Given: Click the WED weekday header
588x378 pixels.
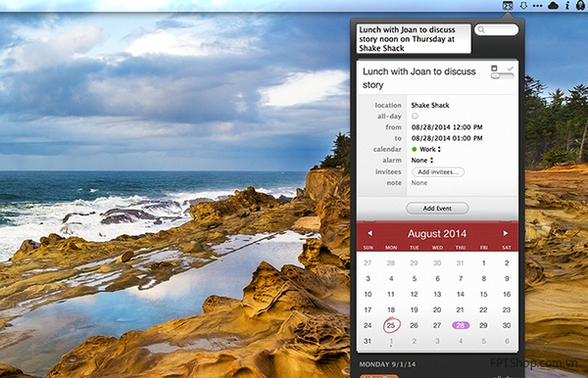Looking at the screenshot, I should (438, 248).
